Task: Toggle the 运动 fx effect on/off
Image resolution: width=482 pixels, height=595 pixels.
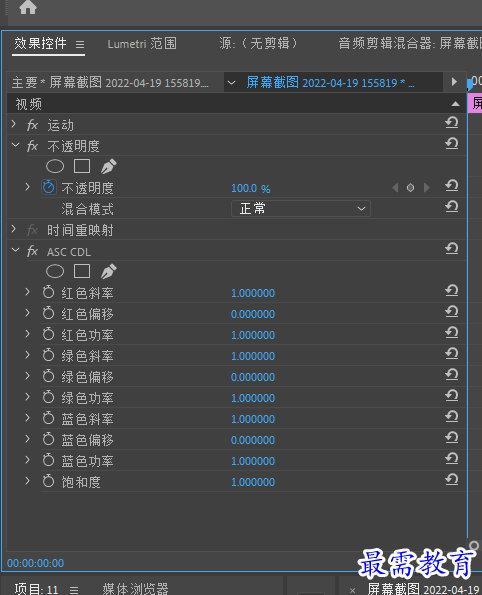Action: tap(33, 125)
